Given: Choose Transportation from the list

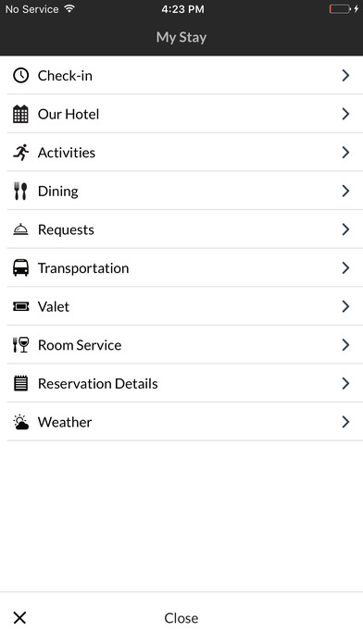Looking at the screenshot, I should [x=185, y=267].
